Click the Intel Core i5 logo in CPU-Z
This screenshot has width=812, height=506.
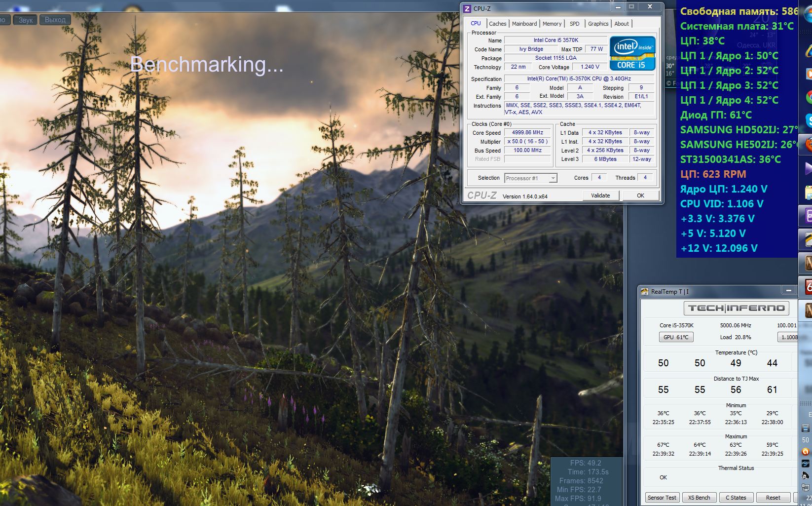pyautogui.click(x=632, y=53)
